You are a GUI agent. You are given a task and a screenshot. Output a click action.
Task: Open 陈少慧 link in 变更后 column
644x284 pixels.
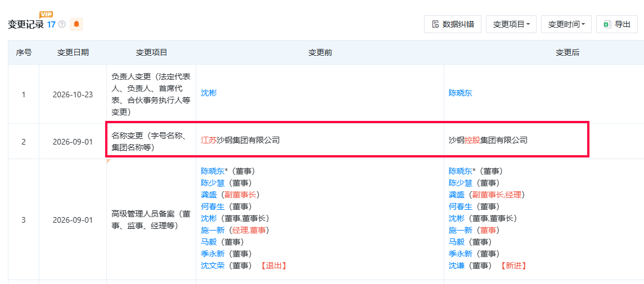point(461,183)
